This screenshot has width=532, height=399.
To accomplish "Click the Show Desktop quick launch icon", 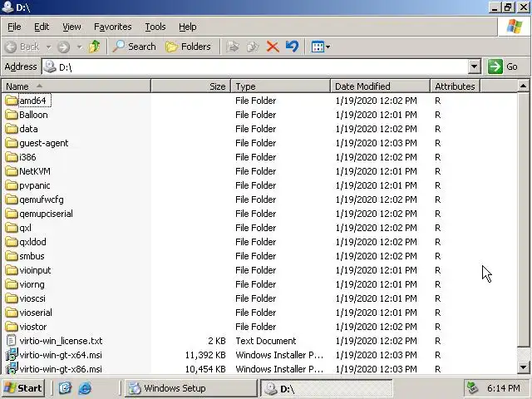I will click(65, 388).
